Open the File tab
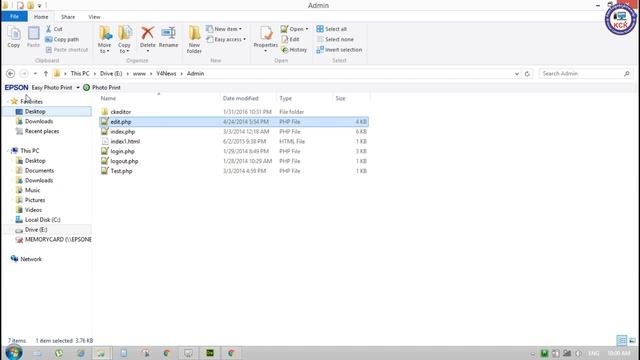Image resolution: width=640 pixels, height=360 pixels. [x=14, y=17]
